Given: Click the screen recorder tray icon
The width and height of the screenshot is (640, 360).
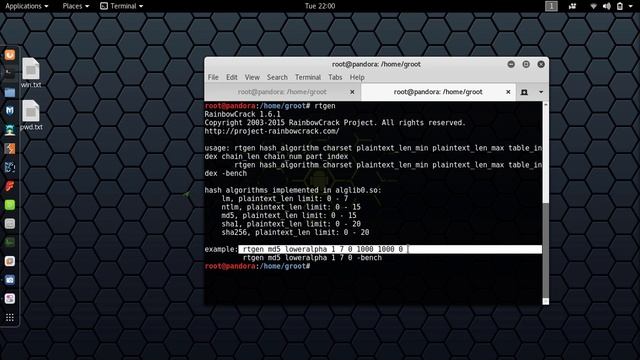Looking at the screenshot, I should 572,6.
